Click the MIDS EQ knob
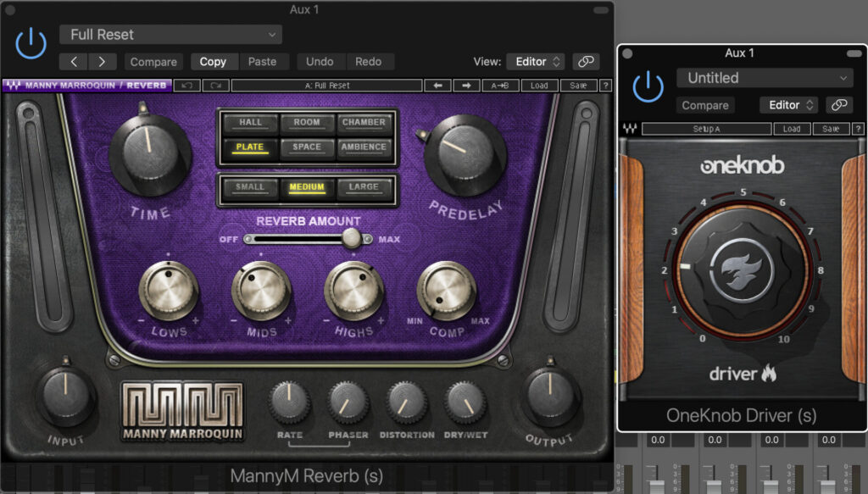Screen dimensions: 868x494 [x=261, y=290]
